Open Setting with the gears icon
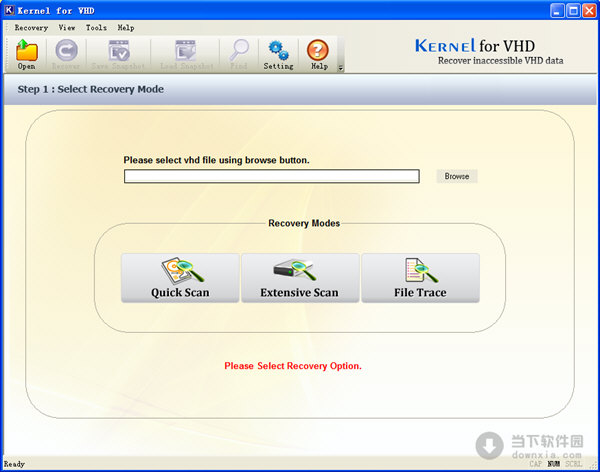600x472 pixels. (278, 54)
